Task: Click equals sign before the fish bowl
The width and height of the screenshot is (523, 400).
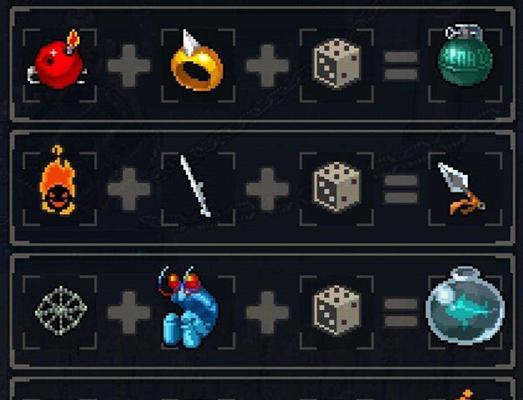Action: coord(401,313)
